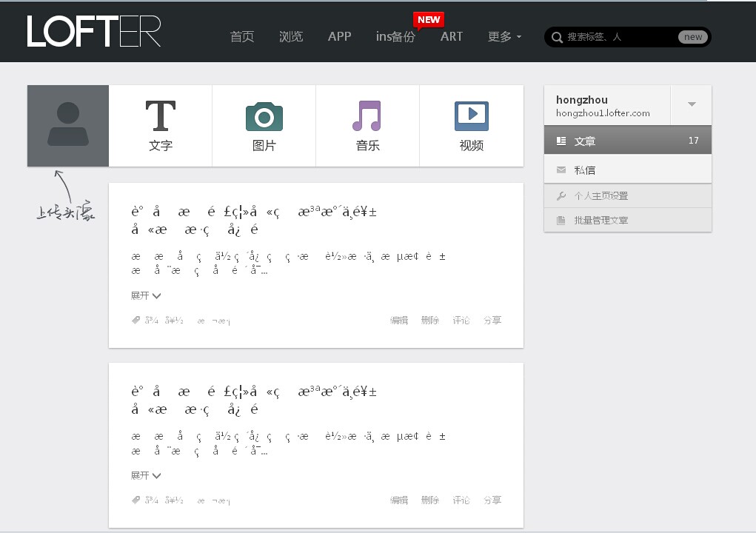Open the ins备份 nav item
Screen dimensions: 756x533
click(x=395, y=36)
